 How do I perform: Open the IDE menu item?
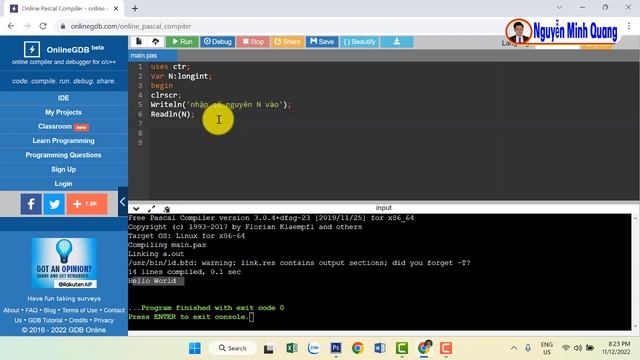[64, 98]
